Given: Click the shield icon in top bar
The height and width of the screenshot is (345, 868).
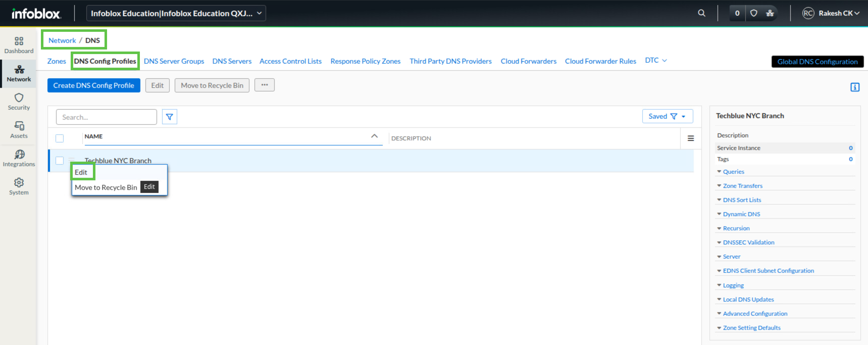Looking at the screenshot, I should click(754, 13).
